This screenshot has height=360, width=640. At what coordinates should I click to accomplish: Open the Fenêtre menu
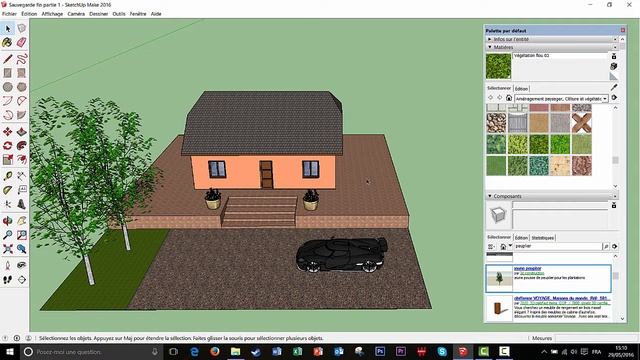(138, 14)
